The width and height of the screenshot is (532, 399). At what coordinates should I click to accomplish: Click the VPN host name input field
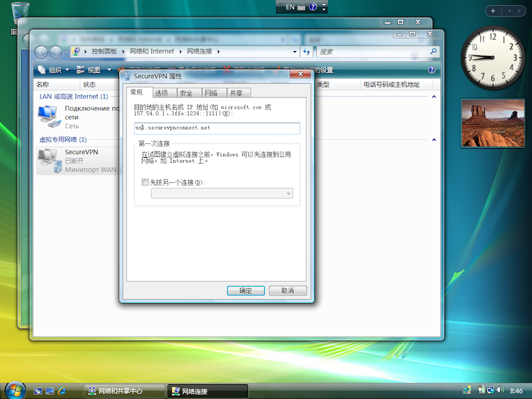tap(217, 128)
